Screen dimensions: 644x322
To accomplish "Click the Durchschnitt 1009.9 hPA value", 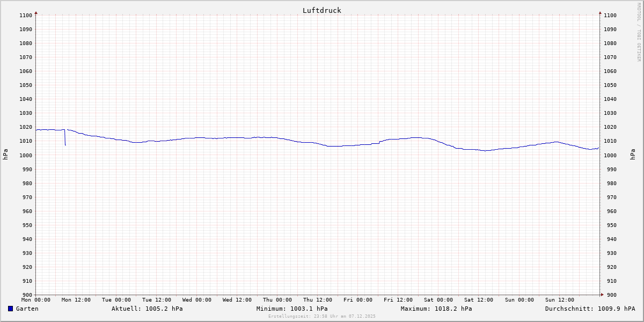I will pos(590,309).
